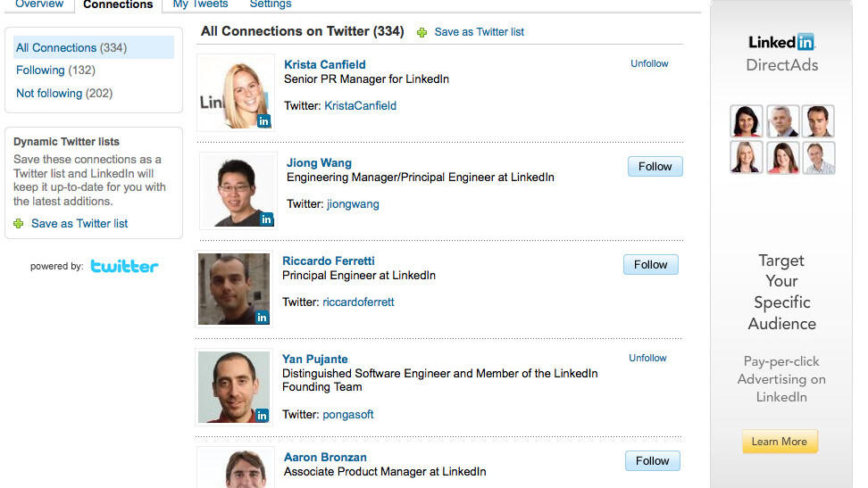The height and width of the screenshot is (488, 868).
Task: Follow Jiong Wang on Twitter
Action: pos(655,167)
